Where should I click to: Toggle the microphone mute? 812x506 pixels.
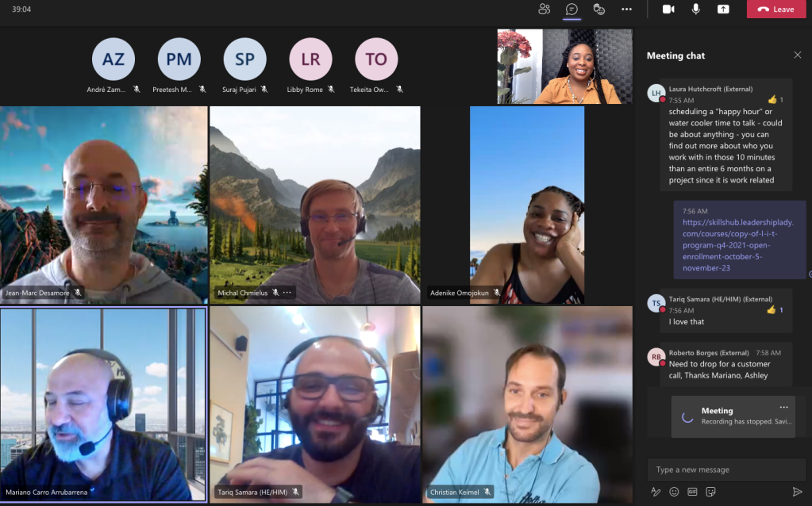point(695,9)
